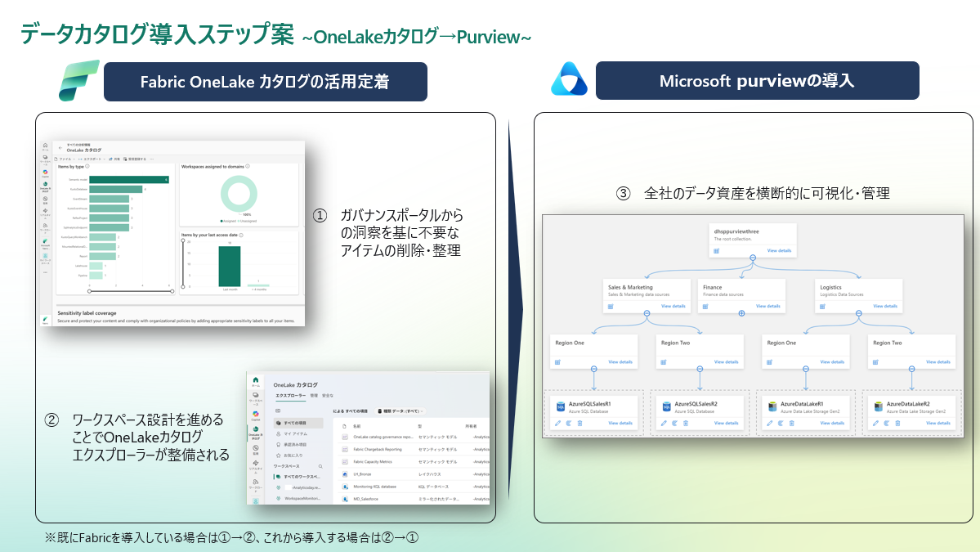Screen dimensions: 980x552
Task: Click the right handle of Items by type slider
Action: [x=172, y=290]
